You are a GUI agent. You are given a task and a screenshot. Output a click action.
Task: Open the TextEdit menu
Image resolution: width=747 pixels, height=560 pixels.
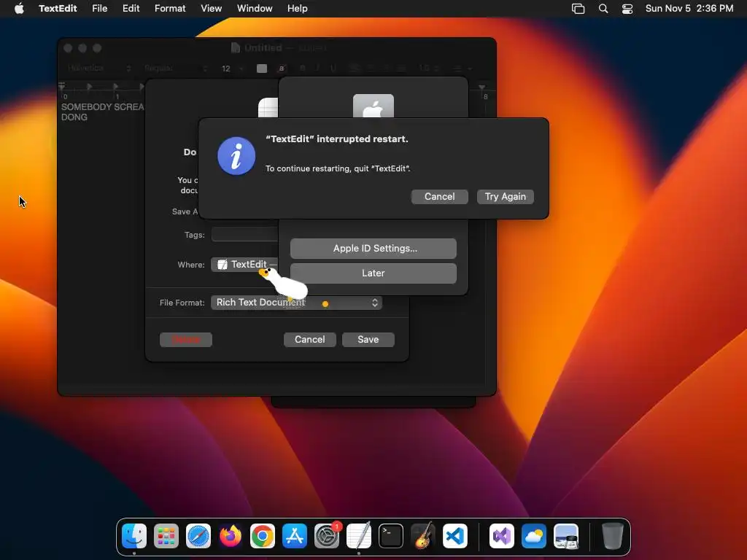tap(58, 9)
